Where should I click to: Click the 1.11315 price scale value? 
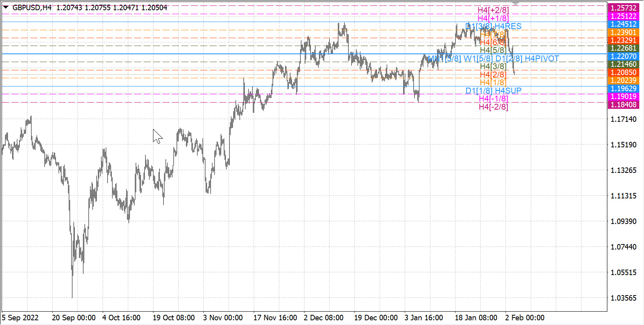(624, 196)
